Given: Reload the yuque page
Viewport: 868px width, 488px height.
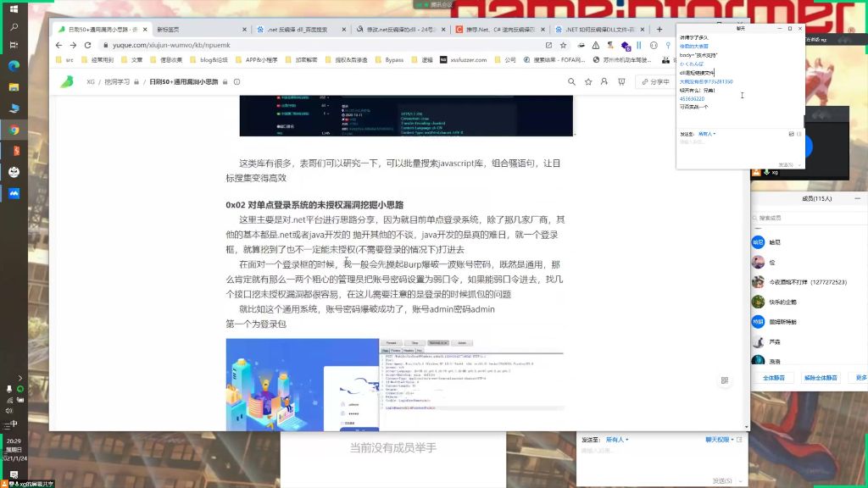Looking at the screenshot, I should click(87, 45).
